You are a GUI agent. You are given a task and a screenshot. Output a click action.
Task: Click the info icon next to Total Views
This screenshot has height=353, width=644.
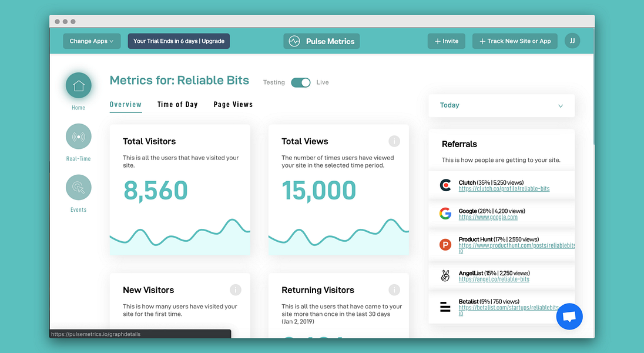[x=394, y=141]
